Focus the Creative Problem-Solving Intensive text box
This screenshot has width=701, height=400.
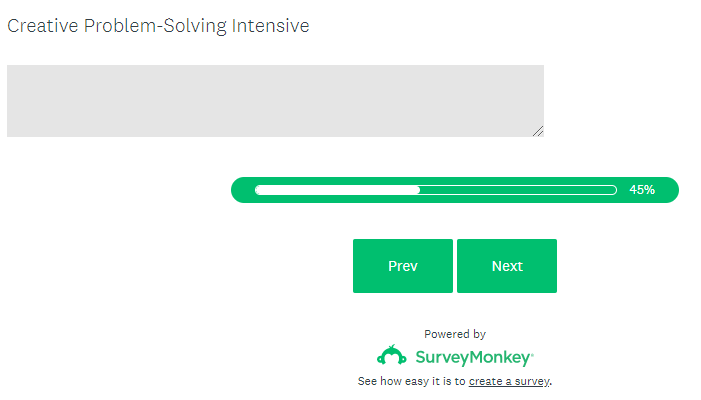point(275,101)
